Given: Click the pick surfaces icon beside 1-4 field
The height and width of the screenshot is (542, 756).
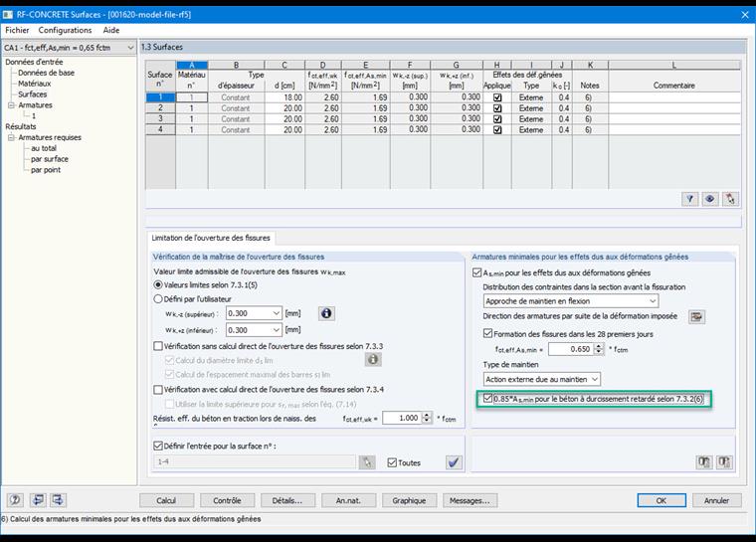Looking at the screenshot, I should click(x=367, y=462).
